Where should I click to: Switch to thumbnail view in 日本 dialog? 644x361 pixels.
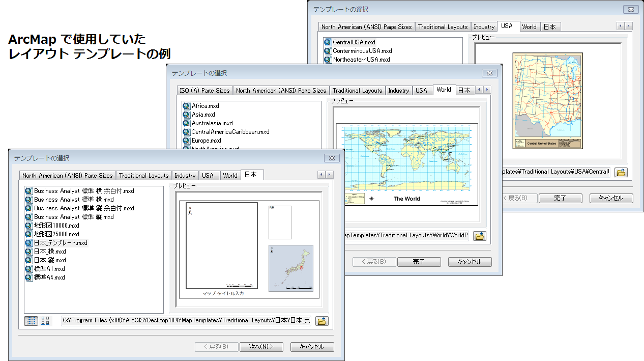click(x=46, y=321)
